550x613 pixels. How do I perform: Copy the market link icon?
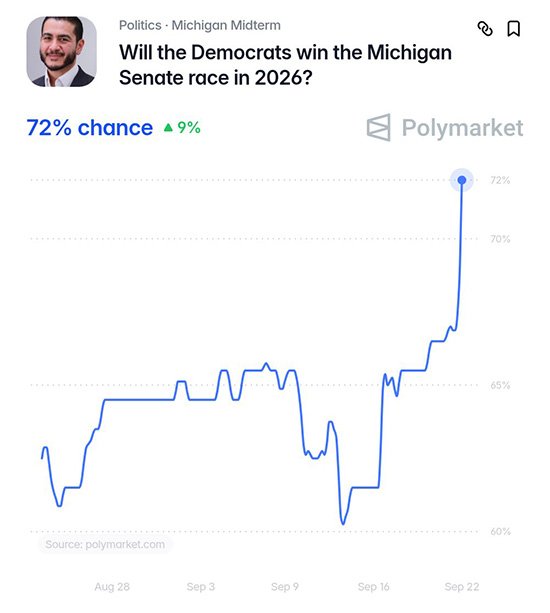[485, 29]
